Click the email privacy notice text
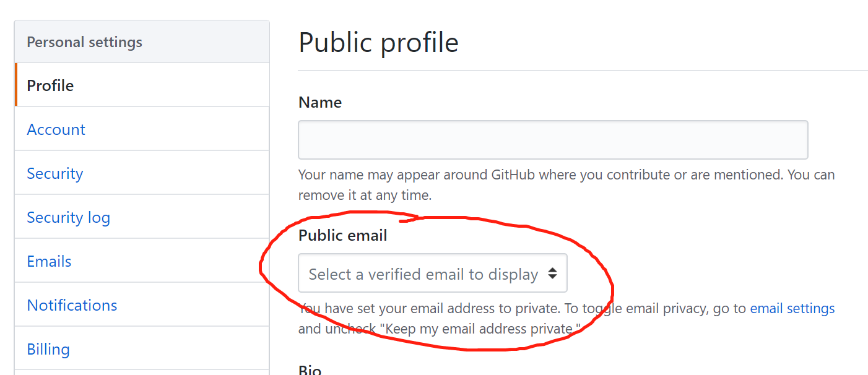Viewport: 868px width, 375px height. tap(522, 308)
